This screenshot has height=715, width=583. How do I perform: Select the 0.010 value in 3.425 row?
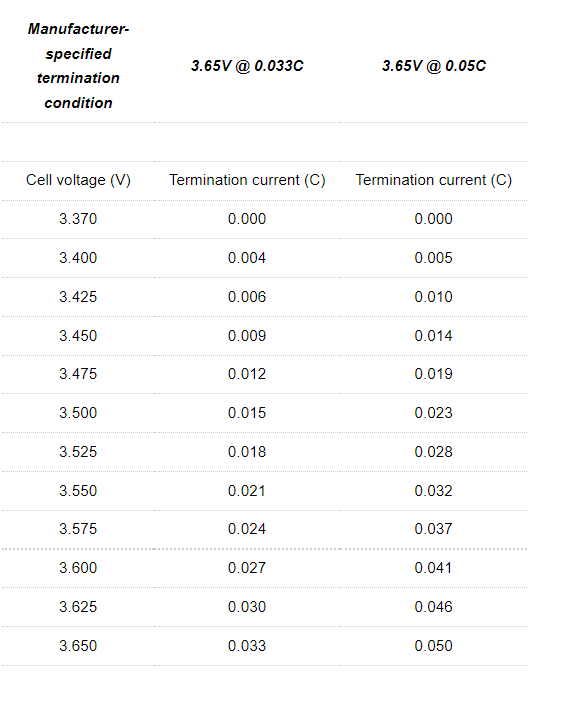(433, 297)
